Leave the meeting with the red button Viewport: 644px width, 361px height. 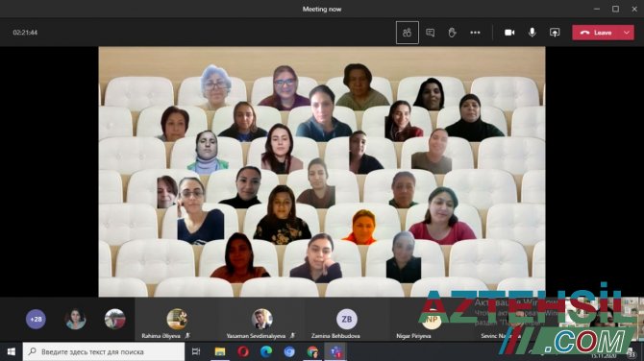click(597, 33)
